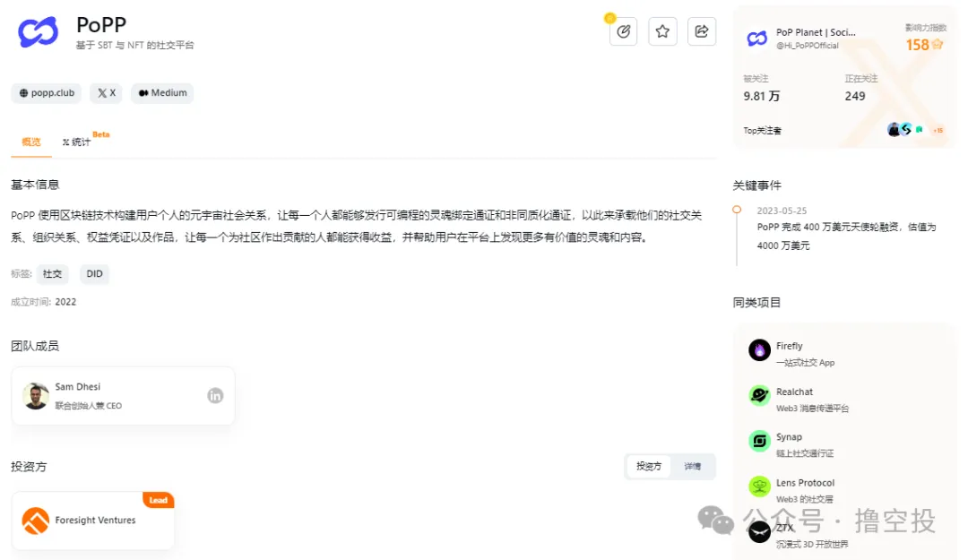
Task: Click the @Hi_PoPPOfficial handle
Action: point(808,46)
